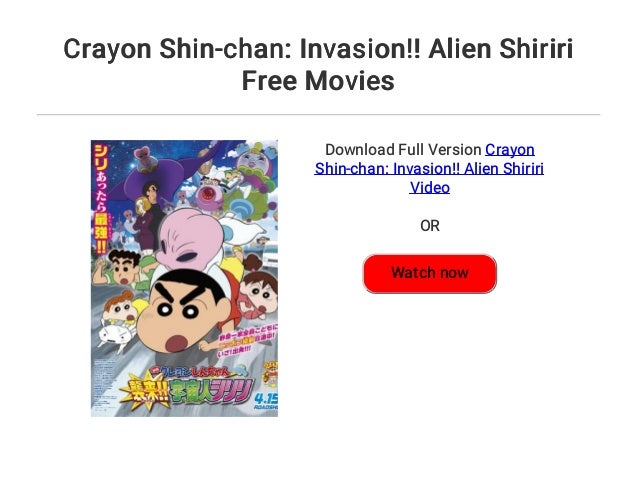This screenshot has width=638, height=479.
Task: Click the red Watch now button
Action: point(429,273)
